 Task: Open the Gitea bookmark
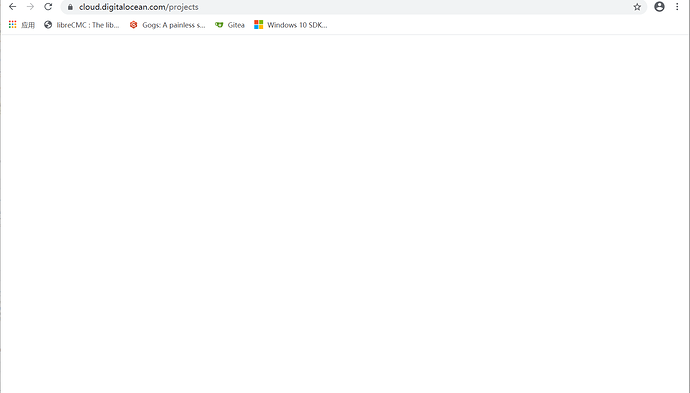230,25
